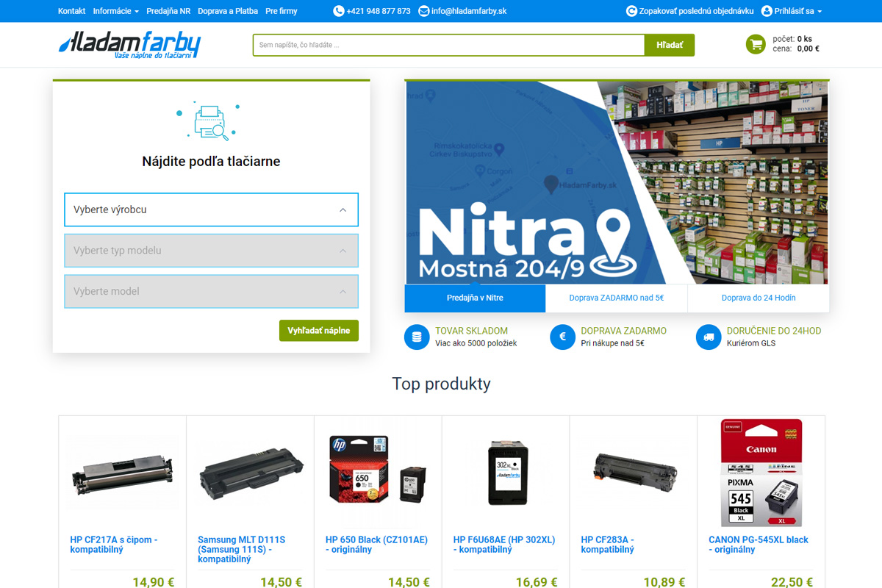Screen dimensions: 882x588
Task: Open the Pre firmy menu item
Action: pyautogui.click(x=282, y=11)
